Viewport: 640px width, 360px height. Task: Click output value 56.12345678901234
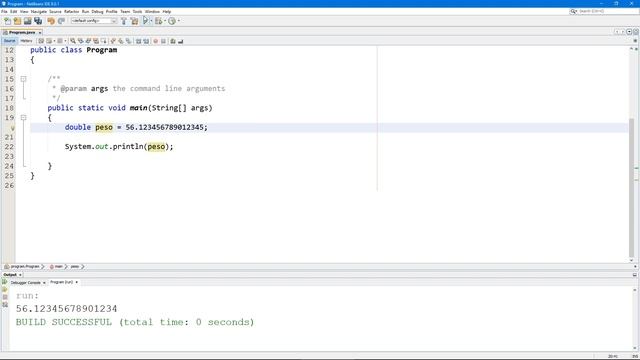67,309
